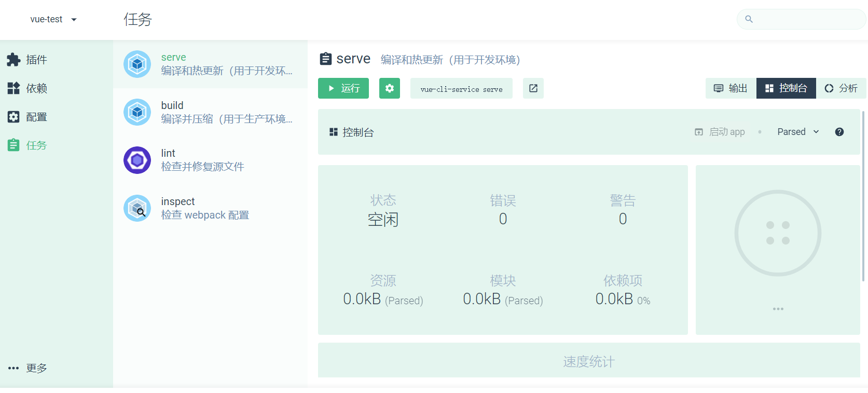Open the 配置 configuration sidebar item
Viewport: 868px width, 393px height.
pos(56,117)
